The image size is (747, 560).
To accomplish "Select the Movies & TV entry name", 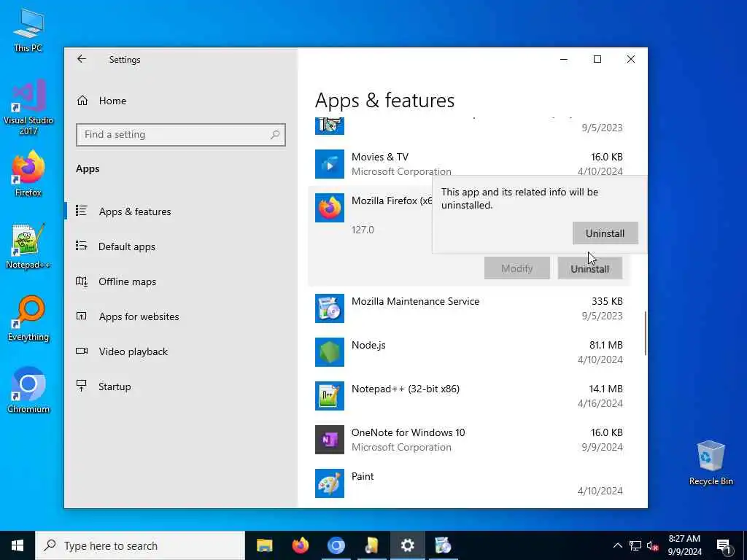I will click(x=379, y=157).
